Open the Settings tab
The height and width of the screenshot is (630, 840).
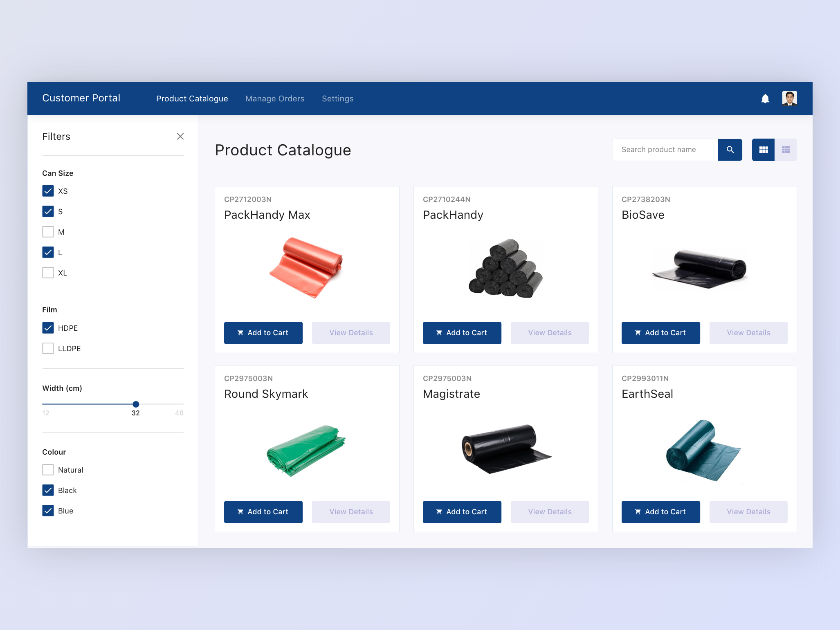click(x=337, y=99)
